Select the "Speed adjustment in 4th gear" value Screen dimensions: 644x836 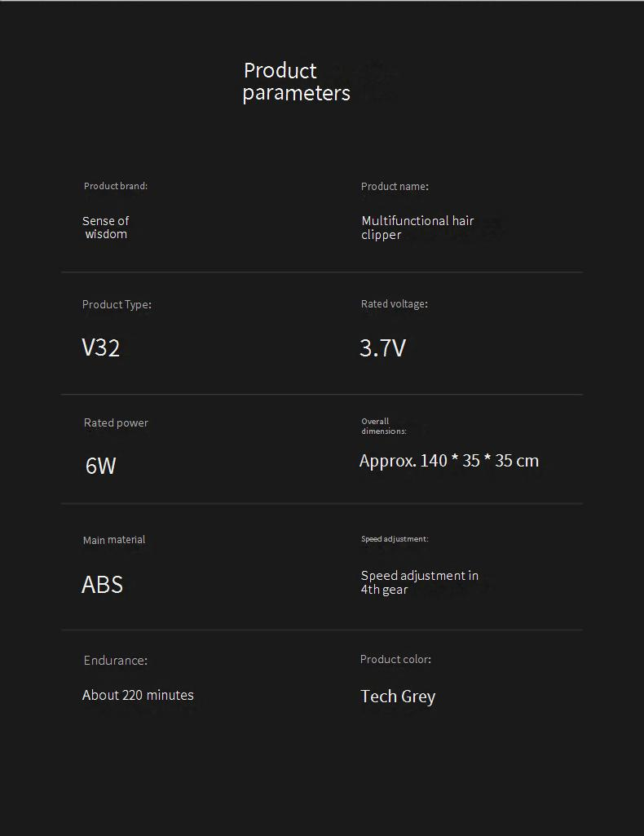coord(420,582)
